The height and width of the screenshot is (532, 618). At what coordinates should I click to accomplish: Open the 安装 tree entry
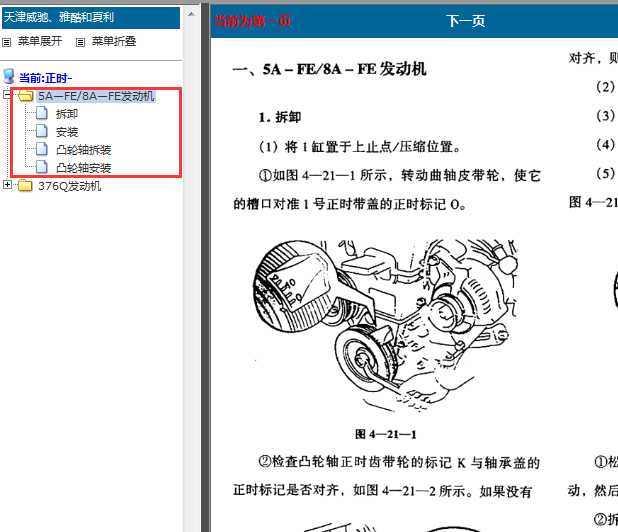[x=67, y=132]
